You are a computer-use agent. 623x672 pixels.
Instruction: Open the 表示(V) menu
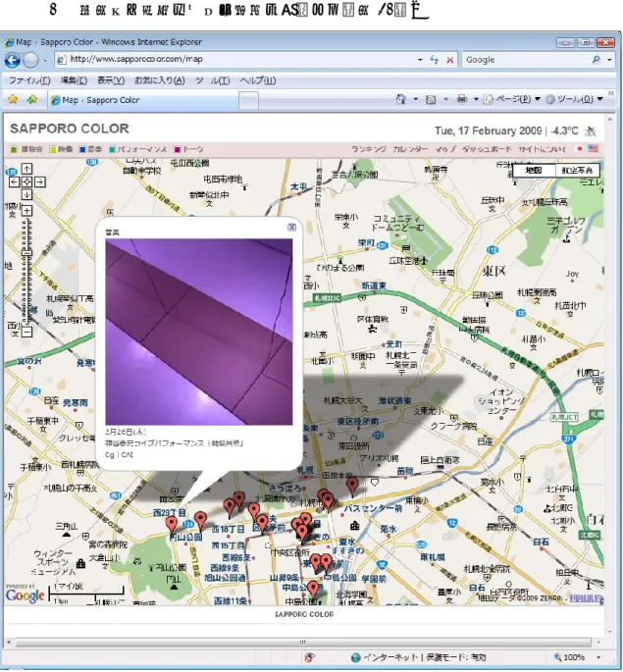[x=111, y=80]
